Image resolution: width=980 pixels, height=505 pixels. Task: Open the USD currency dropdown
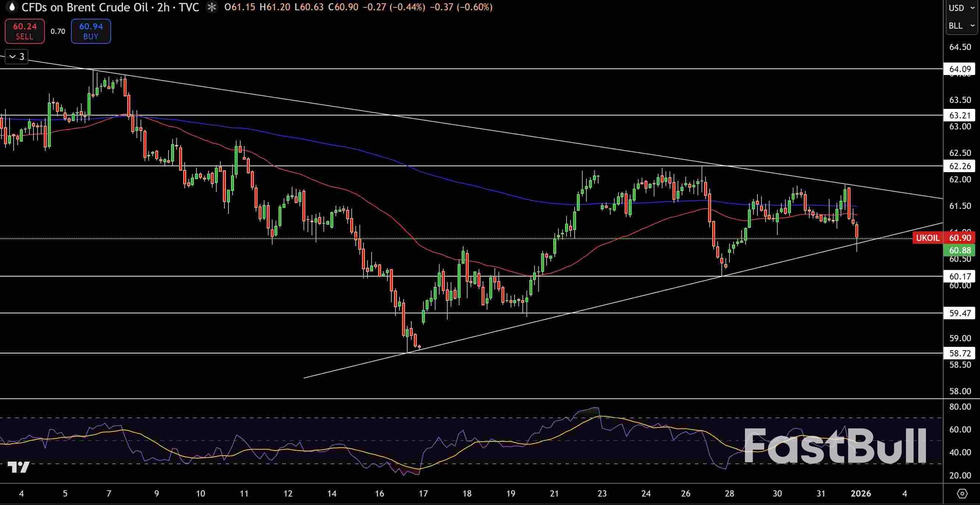961,8
